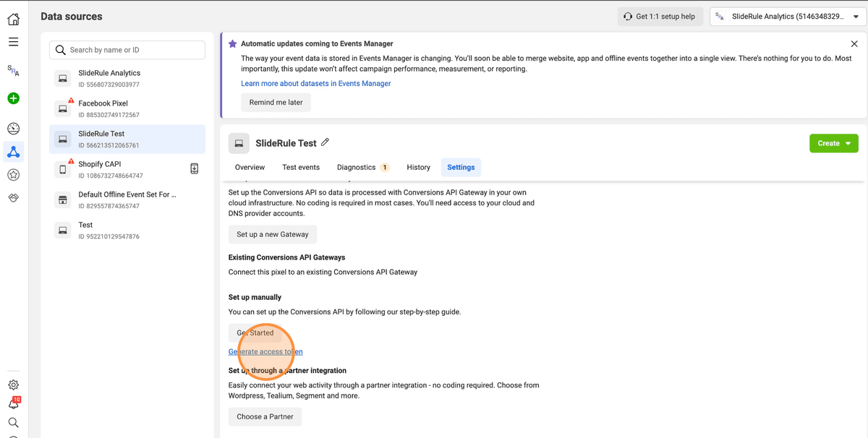Go to the Home icon in the left rail
This screenshot has height=438, width=868.
pyautogui.click(x=13, y=20)
